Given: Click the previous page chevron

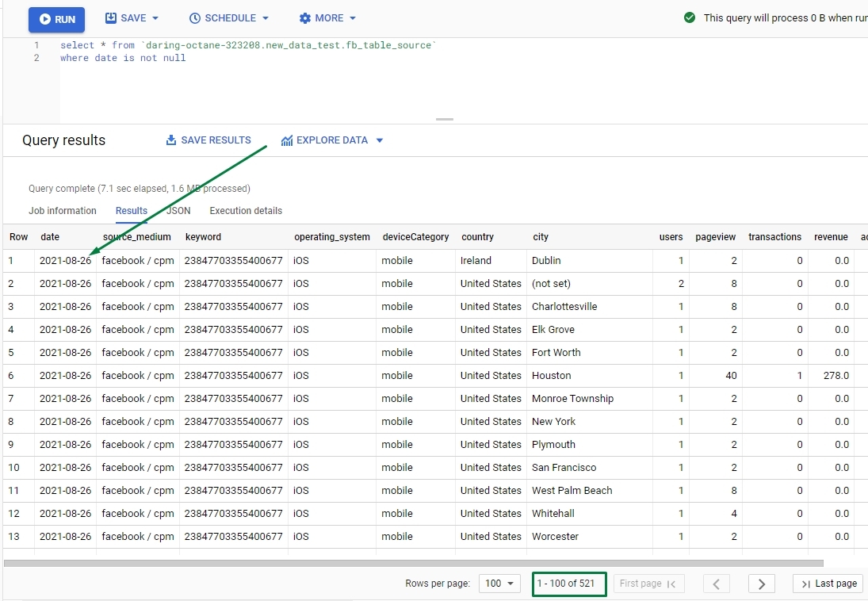Looking at the screenshot, I should point(716,584).
